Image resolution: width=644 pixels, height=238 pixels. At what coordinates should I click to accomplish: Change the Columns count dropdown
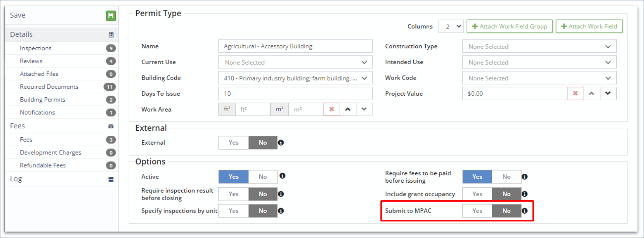click(451, 27)
